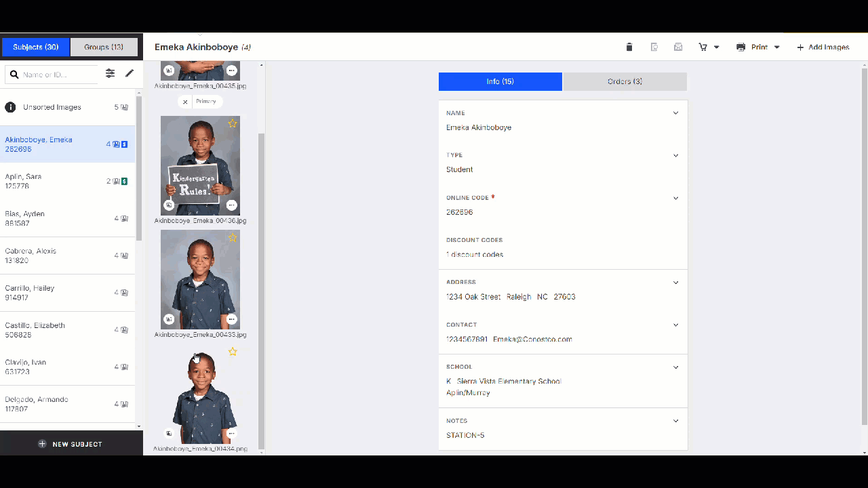
Task: Remove the Primary tag with the X
Action: (x=185, y=102)
